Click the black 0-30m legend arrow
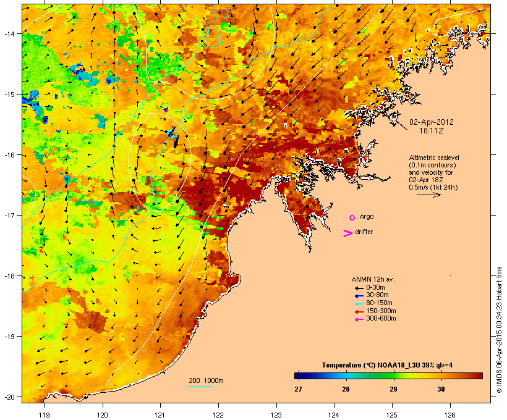This screenshot has height=420, width=507. [359, 288]
